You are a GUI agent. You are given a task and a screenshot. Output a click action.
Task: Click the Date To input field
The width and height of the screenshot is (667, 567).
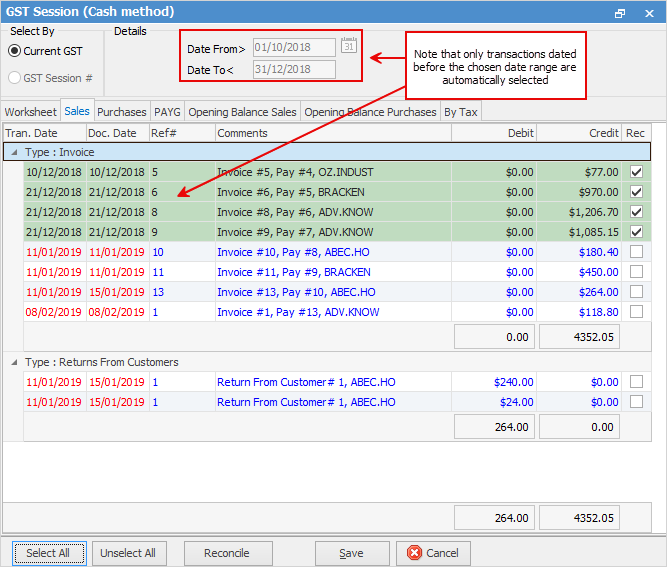[x=294, y=69]
